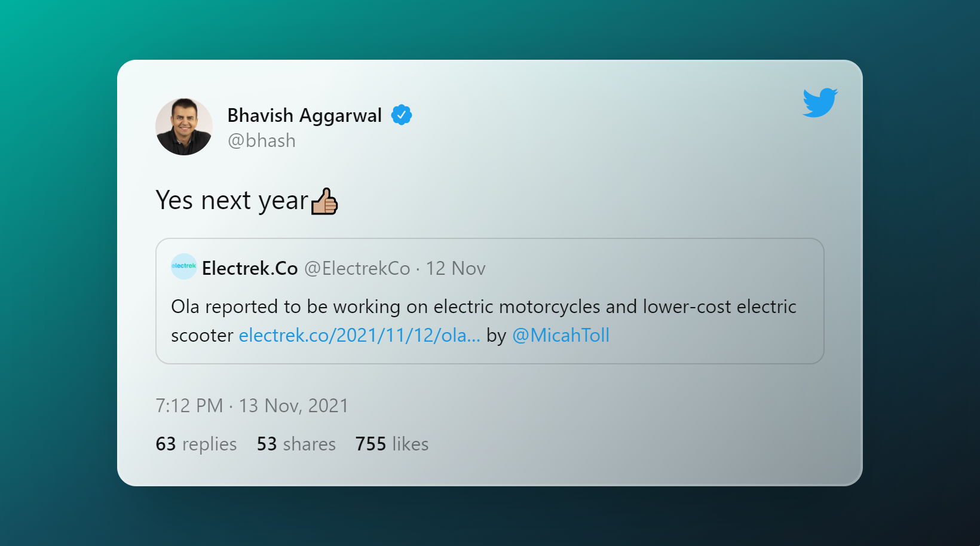
Task: Open the Bhavish Aggarwal display name
Action: [x=305, y=115]
